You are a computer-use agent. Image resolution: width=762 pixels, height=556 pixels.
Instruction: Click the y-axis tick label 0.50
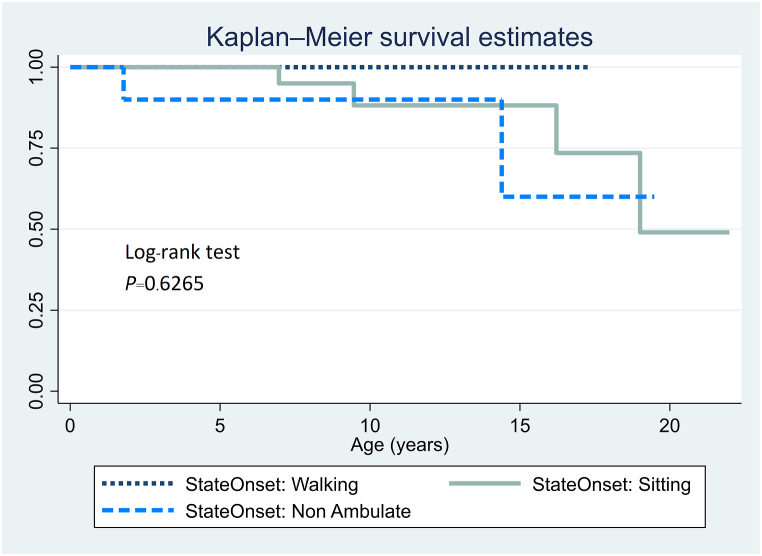(x=38, y=229)
